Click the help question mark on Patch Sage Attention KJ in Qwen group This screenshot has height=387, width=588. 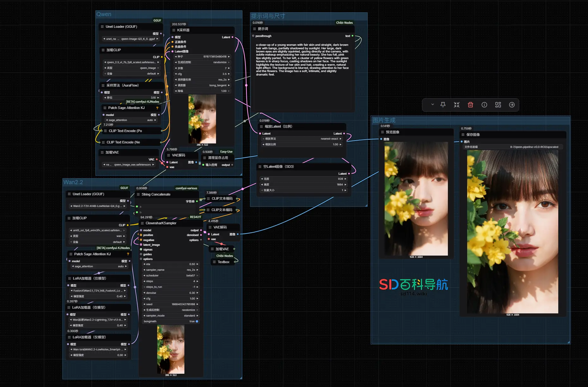pyautogui.click(x=157, y=108)
